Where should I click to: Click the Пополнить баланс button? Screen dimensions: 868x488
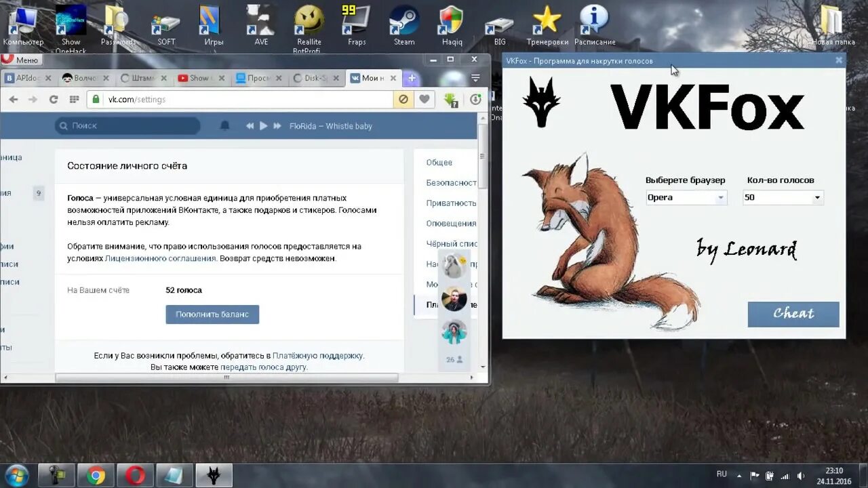212,314
